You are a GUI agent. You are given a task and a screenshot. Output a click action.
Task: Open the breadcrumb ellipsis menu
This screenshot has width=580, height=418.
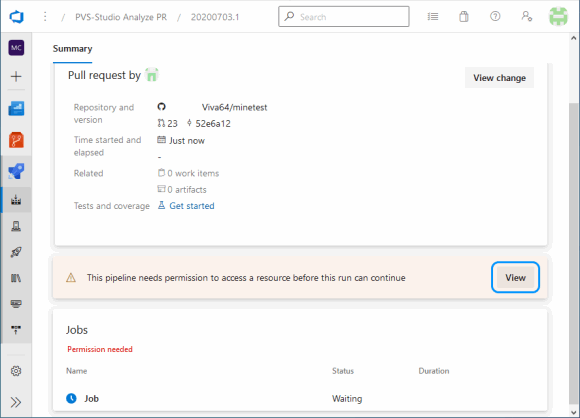45,17
